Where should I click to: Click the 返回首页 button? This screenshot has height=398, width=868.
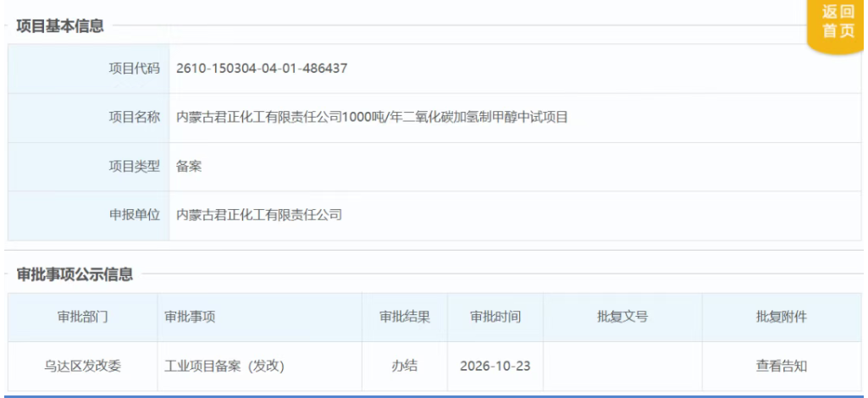[x=838, y=23]
